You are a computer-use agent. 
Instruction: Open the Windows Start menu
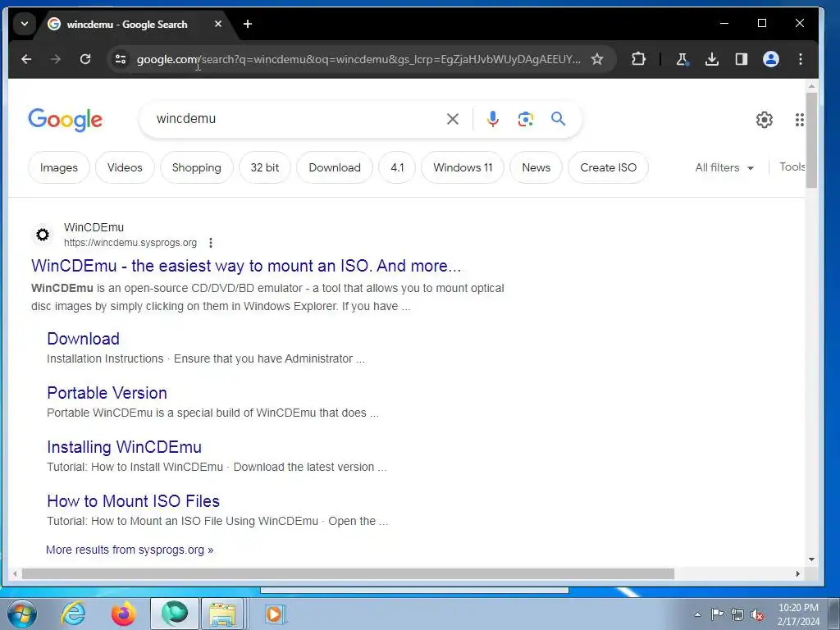pos(22,614)
